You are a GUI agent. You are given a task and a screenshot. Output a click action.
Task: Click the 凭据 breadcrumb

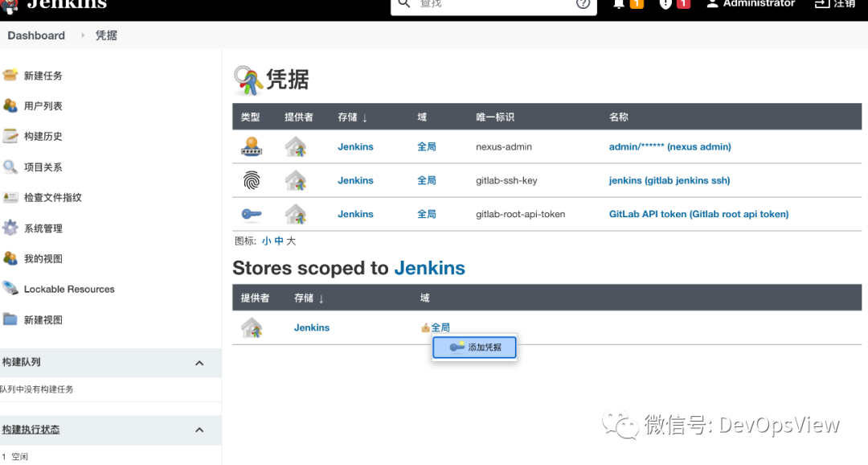point(106,35)
